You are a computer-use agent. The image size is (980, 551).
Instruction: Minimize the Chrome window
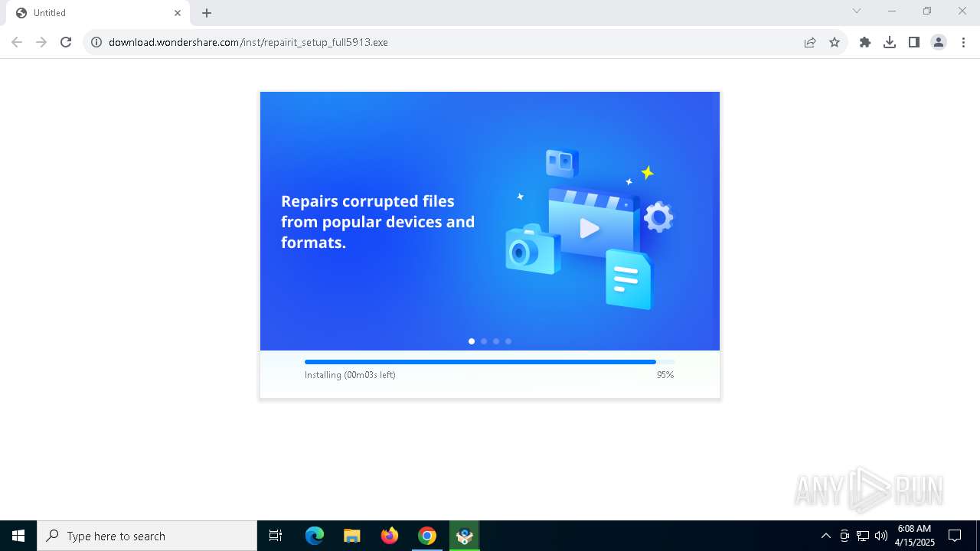click(892, 11)
